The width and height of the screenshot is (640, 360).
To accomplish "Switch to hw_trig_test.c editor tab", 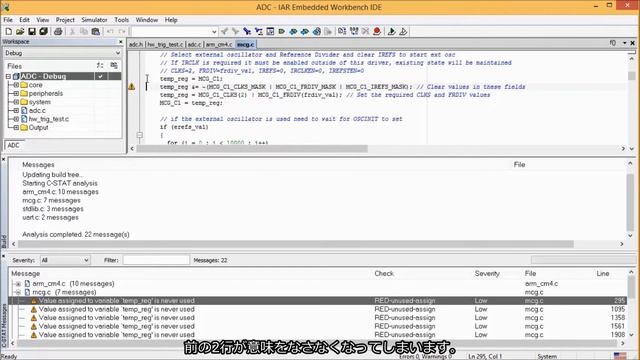I will [x=165, y=44].
